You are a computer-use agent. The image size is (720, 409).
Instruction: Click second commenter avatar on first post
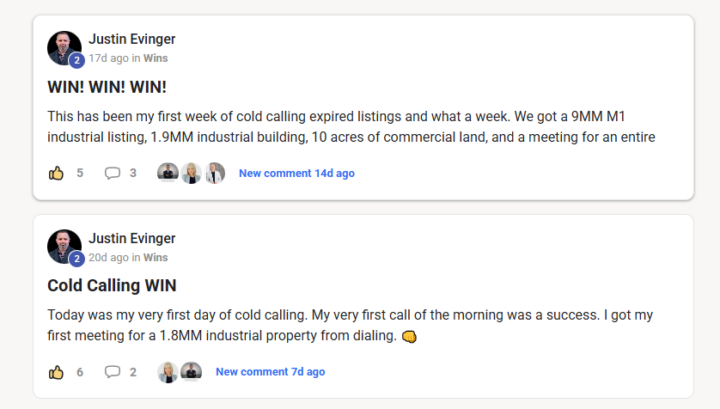click(191, 173)
